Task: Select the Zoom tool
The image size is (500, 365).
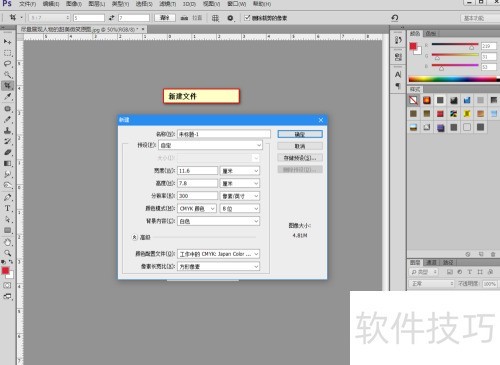Action: point(7,253)
